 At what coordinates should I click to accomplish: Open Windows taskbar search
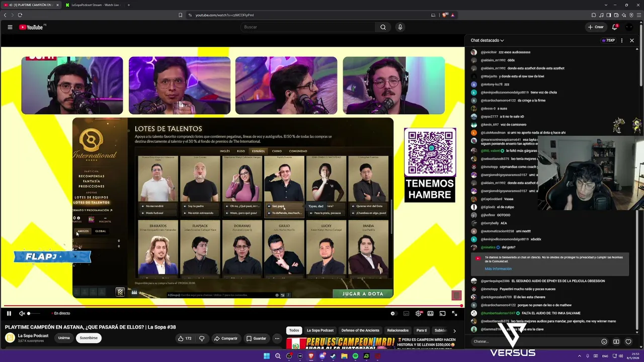(x=278, y=356)
